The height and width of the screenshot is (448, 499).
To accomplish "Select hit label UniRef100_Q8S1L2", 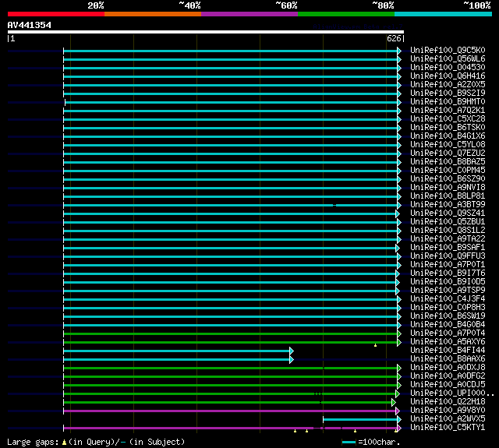I will click(x=448, y=231).
